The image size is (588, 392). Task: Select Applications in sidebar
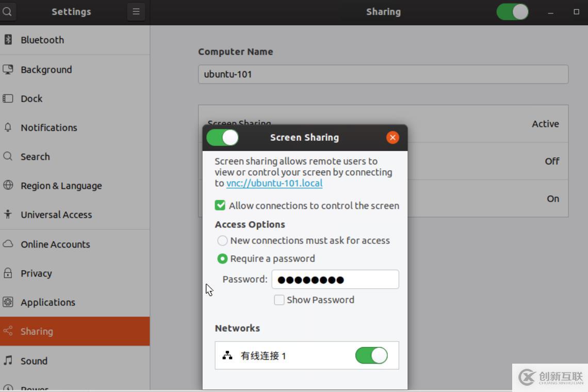(75, 302)
